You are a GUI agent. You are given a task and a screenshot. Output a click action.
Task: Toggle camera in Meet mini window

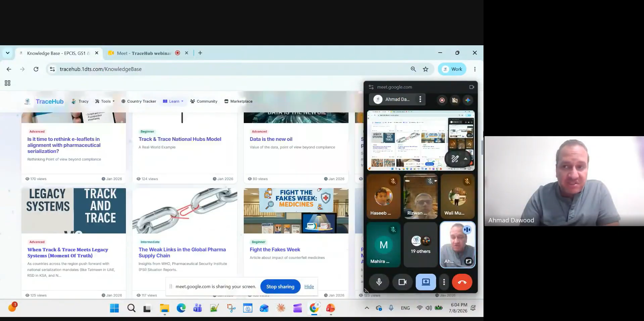[402, 282]
